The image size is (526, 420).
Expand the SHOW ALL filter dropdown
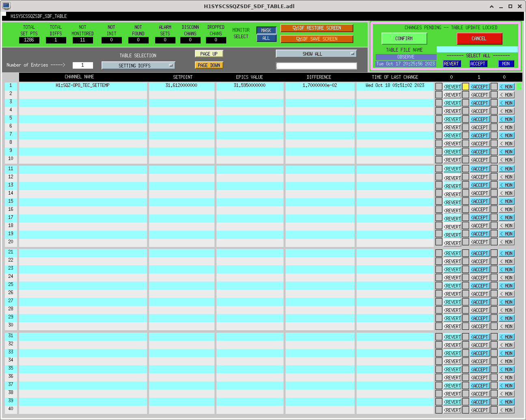point(316,54)
